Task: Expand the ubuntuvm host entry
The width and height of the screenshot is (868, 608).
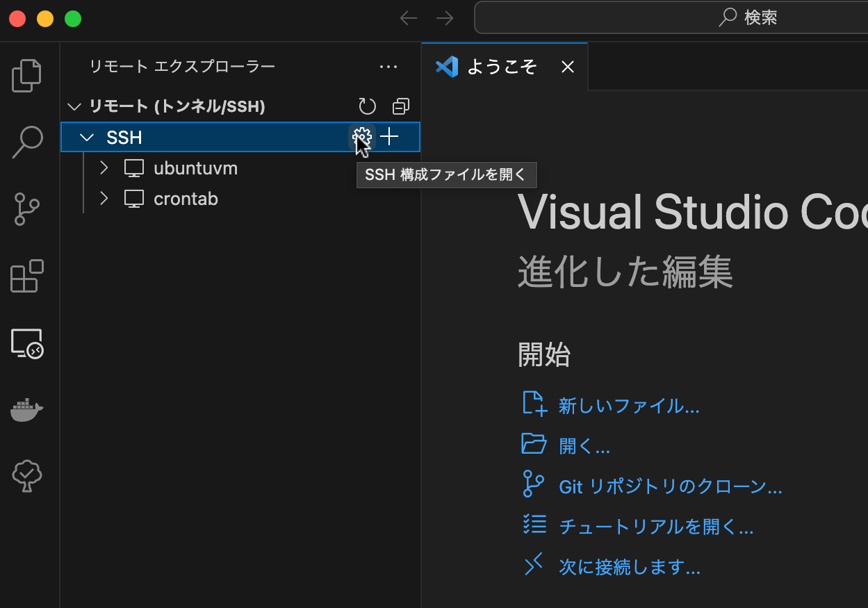Action: click(103, 167)
